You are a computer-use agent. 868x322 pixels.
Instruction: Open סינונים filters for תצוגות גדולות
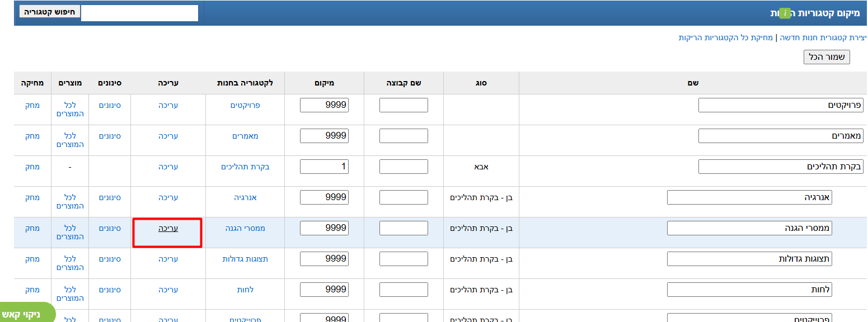[110, 259]
